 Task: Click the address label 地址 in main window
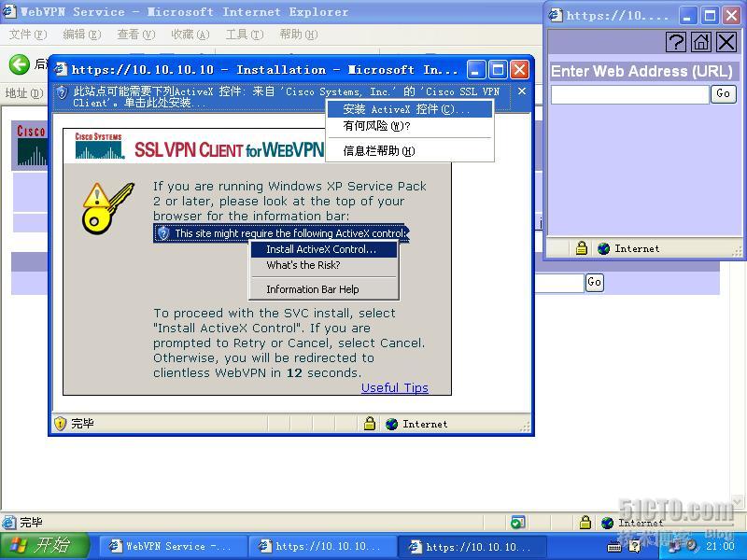pyautogui.click(x=24, y=92)
